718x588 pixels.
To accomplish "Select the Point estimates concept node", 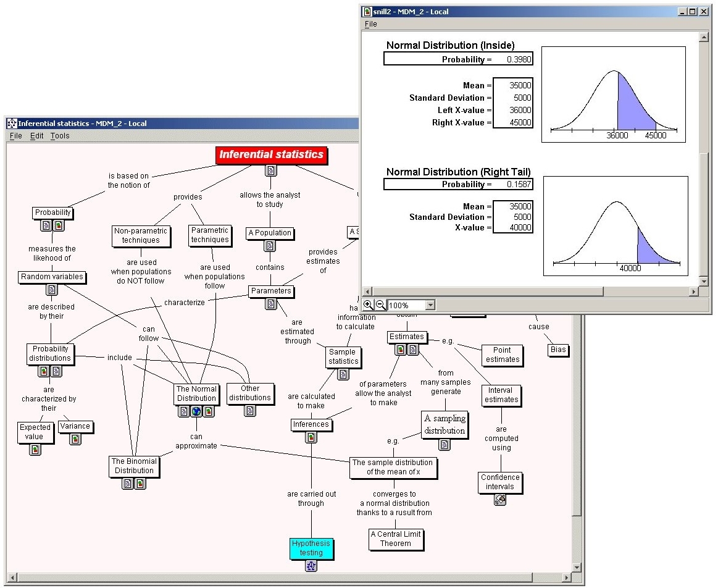I will [x=502, y=355].
